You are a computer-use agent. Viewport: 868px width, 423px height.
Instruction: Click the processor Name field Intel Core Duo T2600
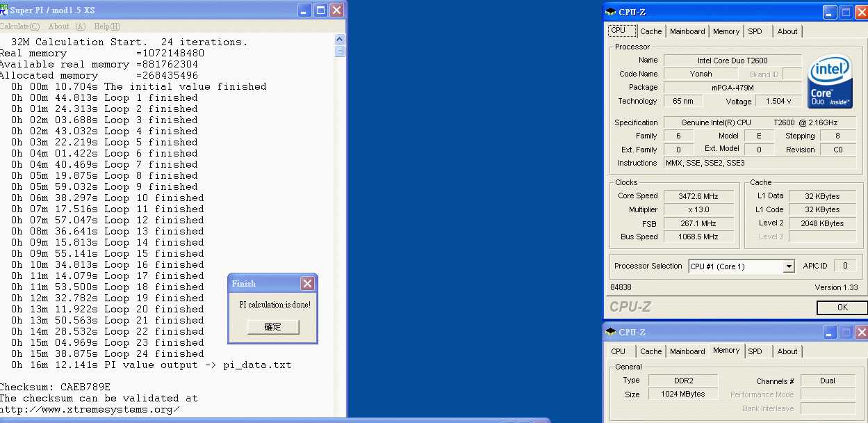pos(732,61)
